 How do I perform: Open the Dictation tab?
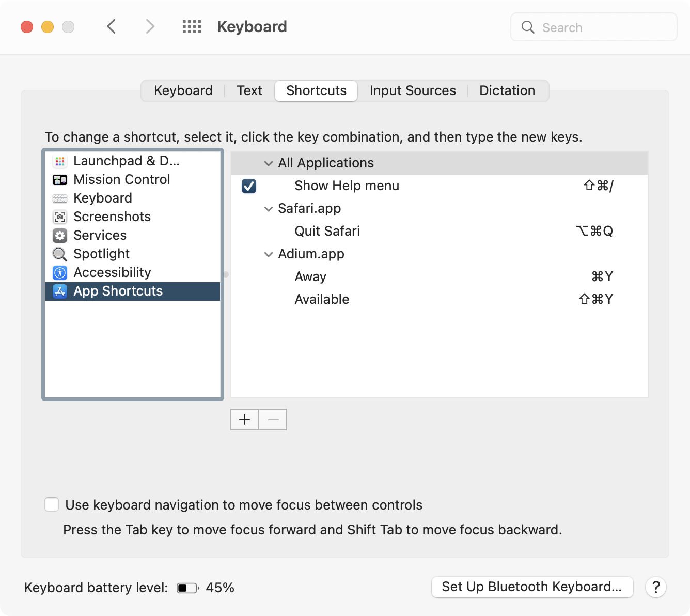pos(507,91)
